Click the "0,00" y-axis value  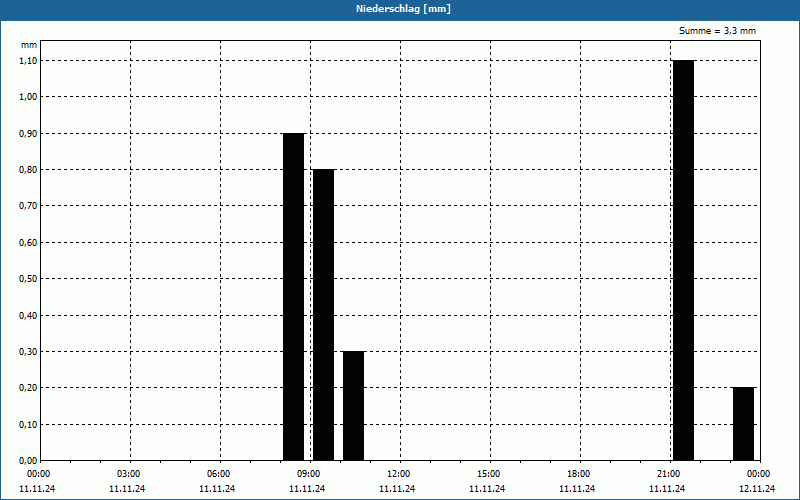point(28,461)
